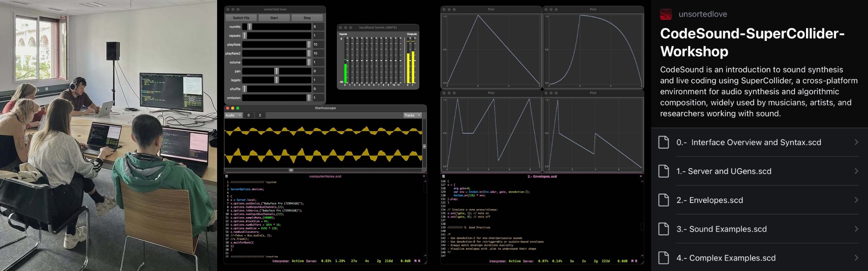Open the Audio dropdown in Stethoscope
Image resolution: width=868 pixels, height=271 pixels.
233,115
